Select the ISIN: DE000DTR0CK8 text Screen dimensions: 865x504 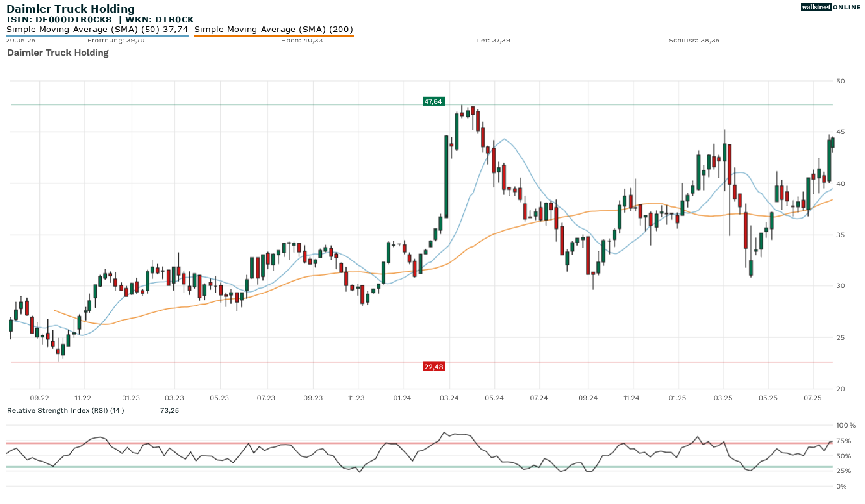click(x=59, y=19)
